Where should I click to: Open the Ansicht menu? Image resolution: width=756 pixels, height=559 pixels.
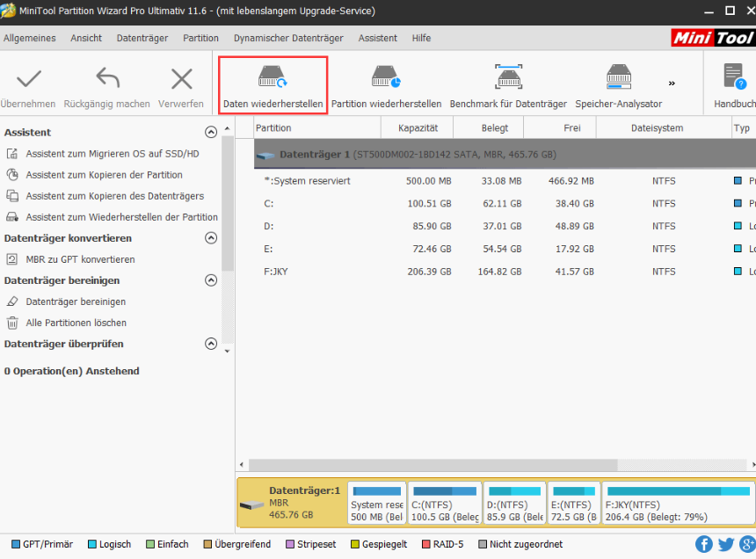86,38
